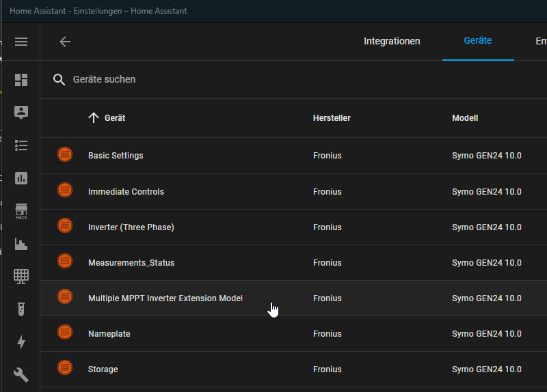547x392 pixels.
Task: Open the to-do list sidebar icon
Action: [21, 145]
